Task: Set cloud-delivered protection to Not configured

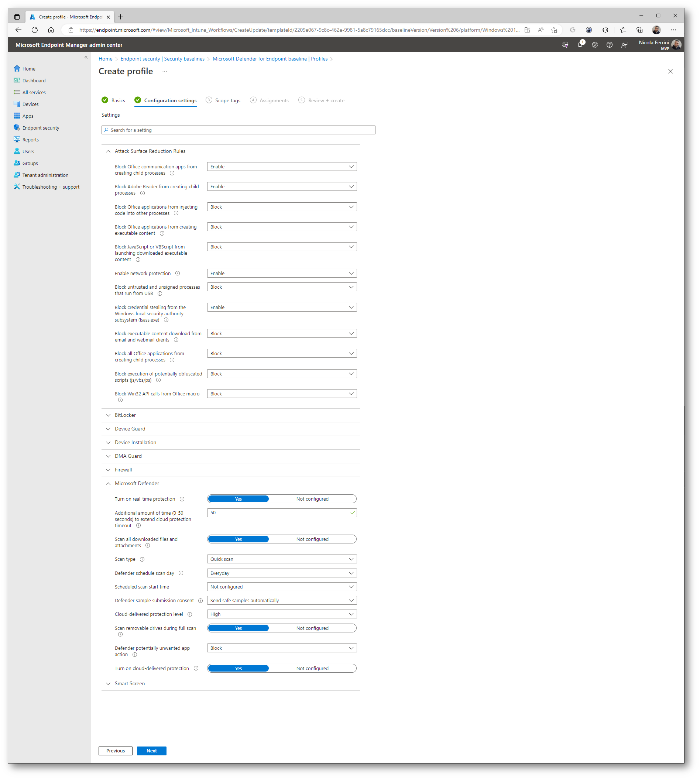Action: (313, 669)
